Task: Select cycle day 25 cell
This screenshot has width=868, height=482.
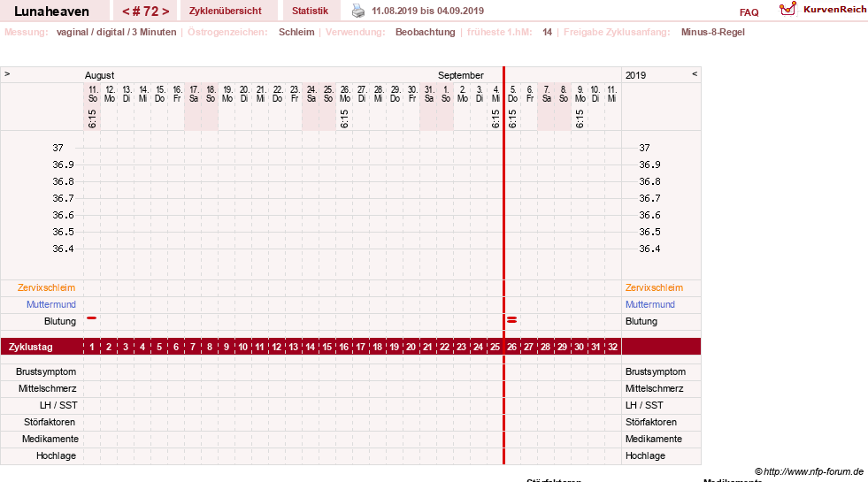Action: click(x=495, y=347)
